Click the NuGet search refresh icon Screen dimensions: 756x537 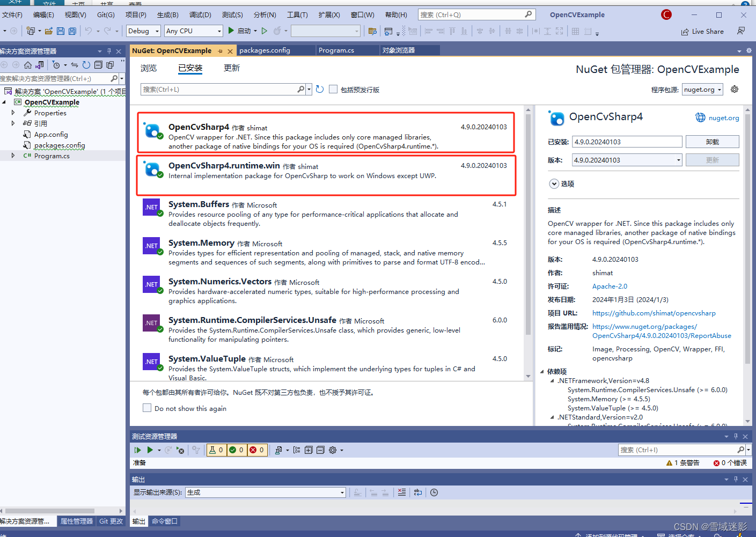click(x=320, y=89)
